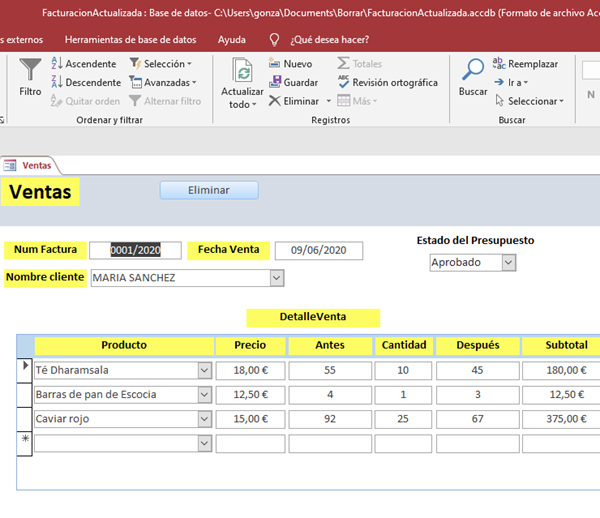Sort records with Ascendente
The height and width of the screenshot is (518, 600).
(84, 64)
